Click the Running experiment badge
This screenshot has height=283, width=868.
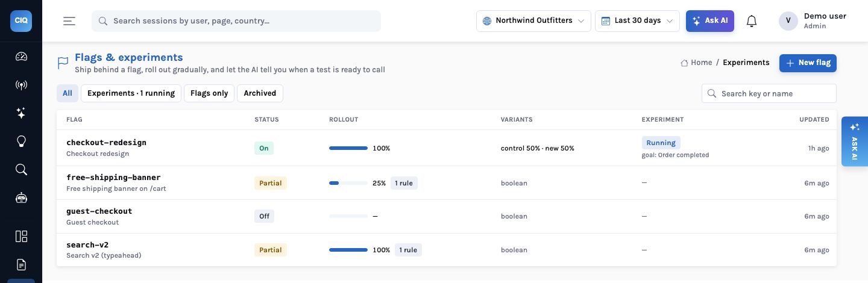coord(661,143)
